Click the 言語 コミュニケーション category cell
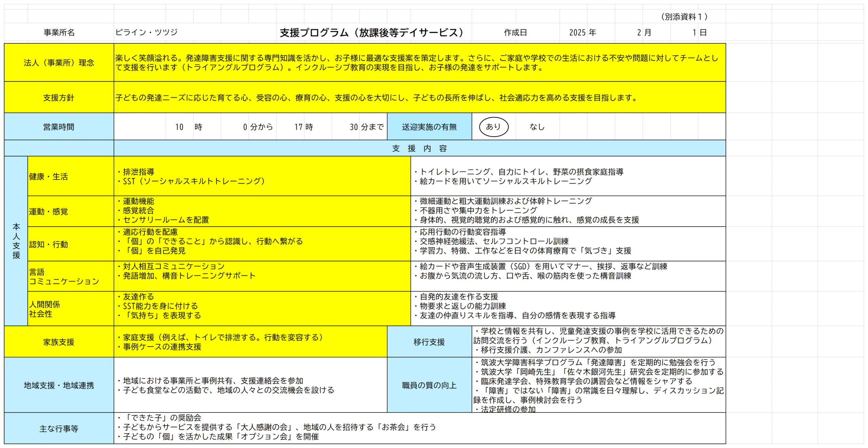The image size is (868, 448). [x=71, y=276]
